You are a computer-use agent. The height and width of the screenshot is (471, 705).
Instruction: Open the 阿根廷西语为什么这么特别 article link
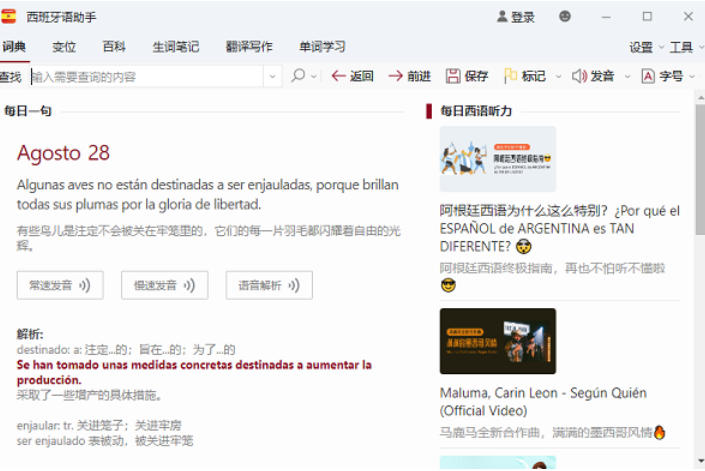560,228
